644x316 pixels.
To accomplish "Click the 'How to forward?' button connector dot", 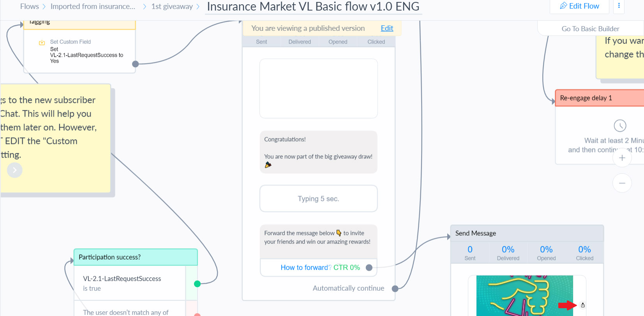I will [x=369, y=268].
